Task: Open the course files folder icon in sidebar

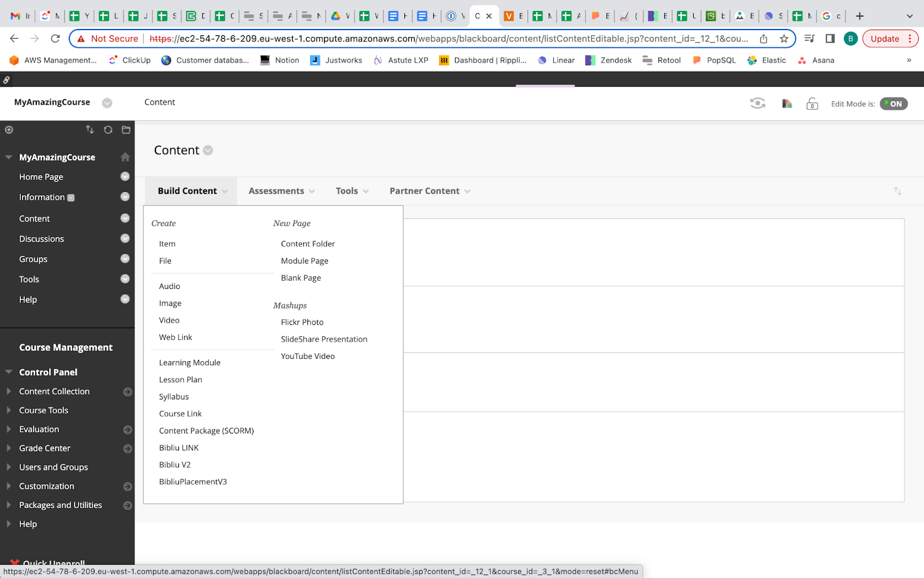Action: [x=126, y=130]
